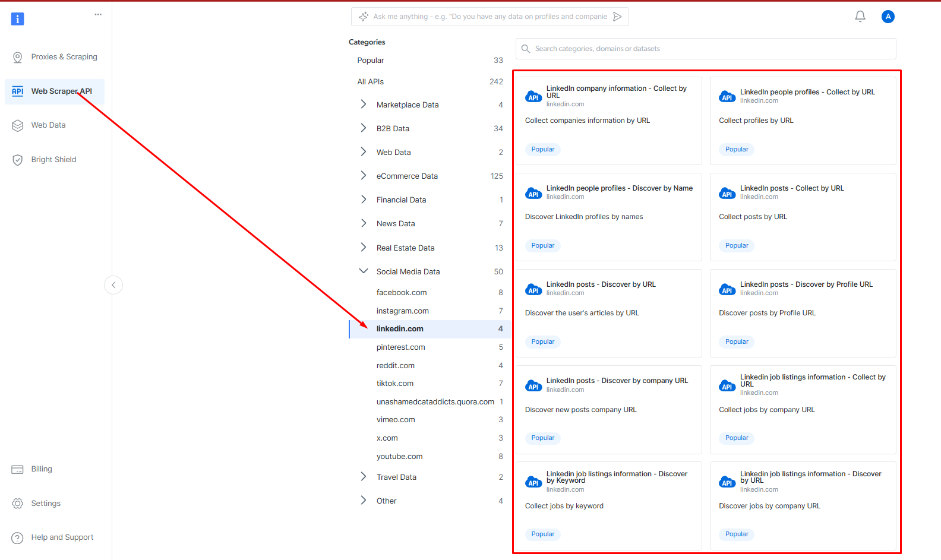Open Linkedin job listings Discover by URL card
This screenshot has width=941, height=560.
[x=803, y=506]
